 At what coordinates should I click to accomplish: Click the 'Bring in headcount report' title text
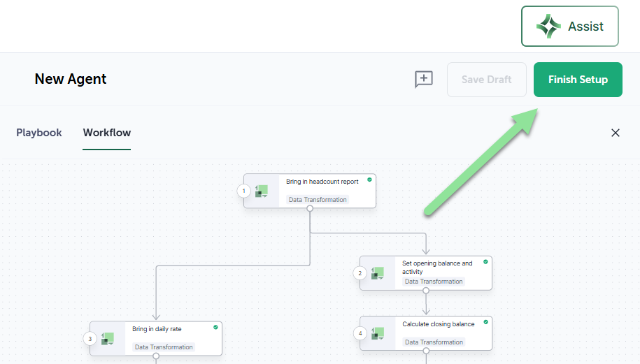[322, 182]
